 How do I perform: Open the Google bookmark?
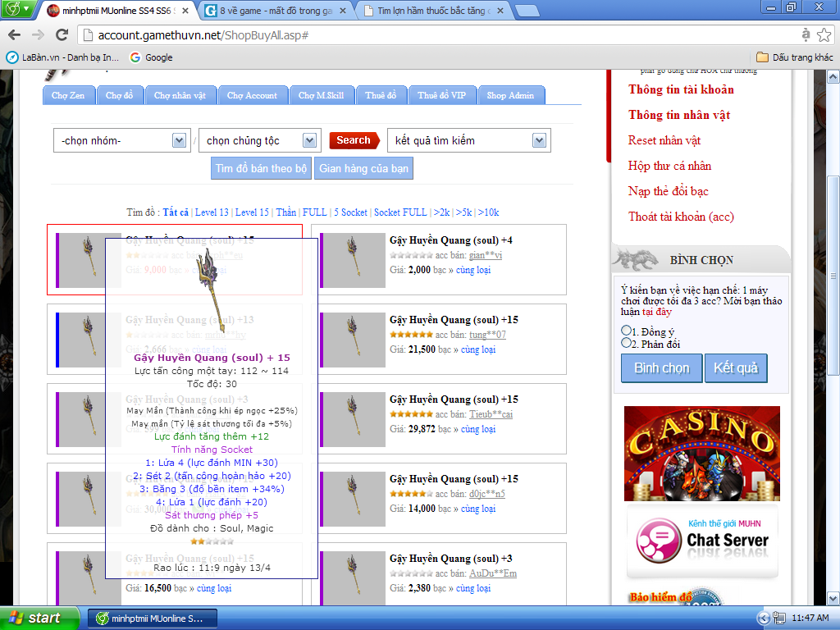click(152, 57)
